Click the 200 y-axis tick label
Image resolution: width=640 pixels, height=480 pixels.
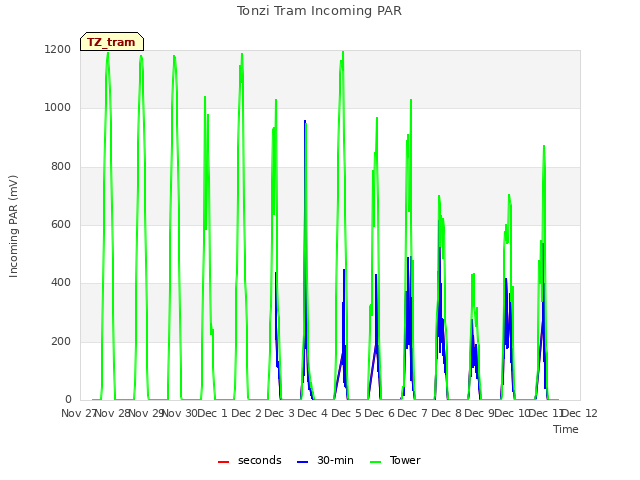coord(61,342)
